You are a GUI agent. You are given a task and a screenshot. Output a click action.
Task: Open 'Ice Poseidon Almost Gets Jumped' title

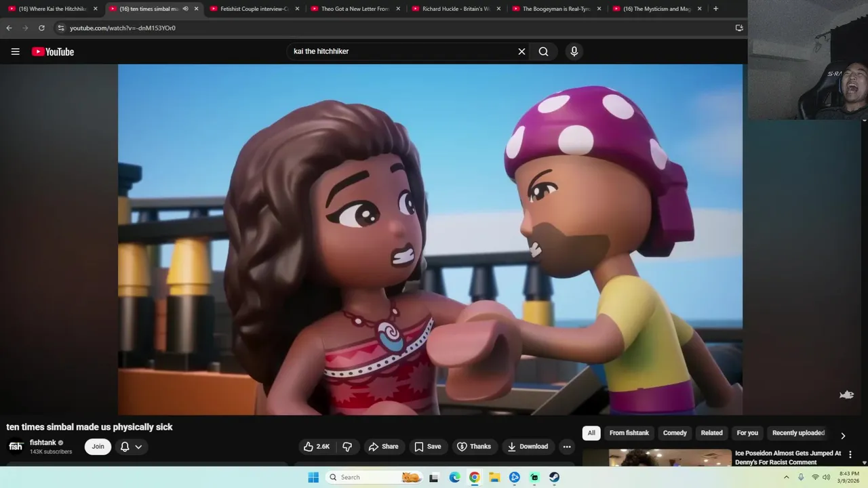[x=788, y=457]
